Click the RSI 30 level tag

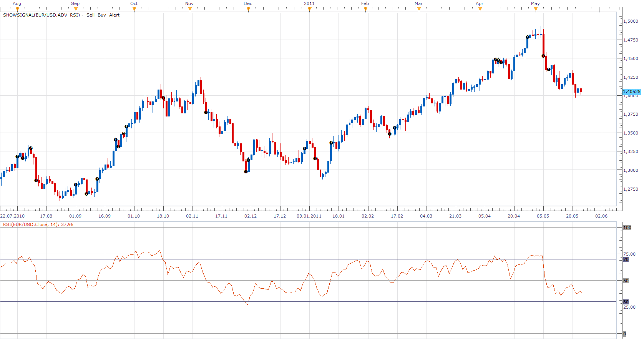[x=626, y=302]
